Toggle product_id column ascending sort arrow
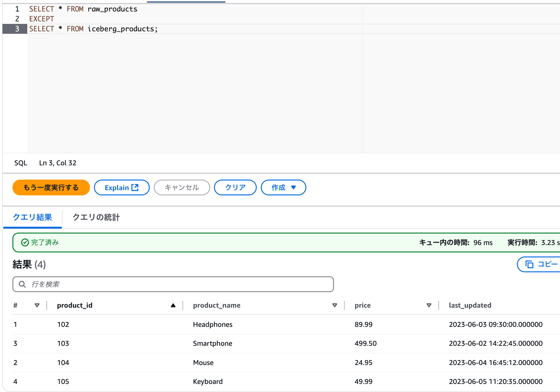560x392 pixels. click(x=173, y=305)
